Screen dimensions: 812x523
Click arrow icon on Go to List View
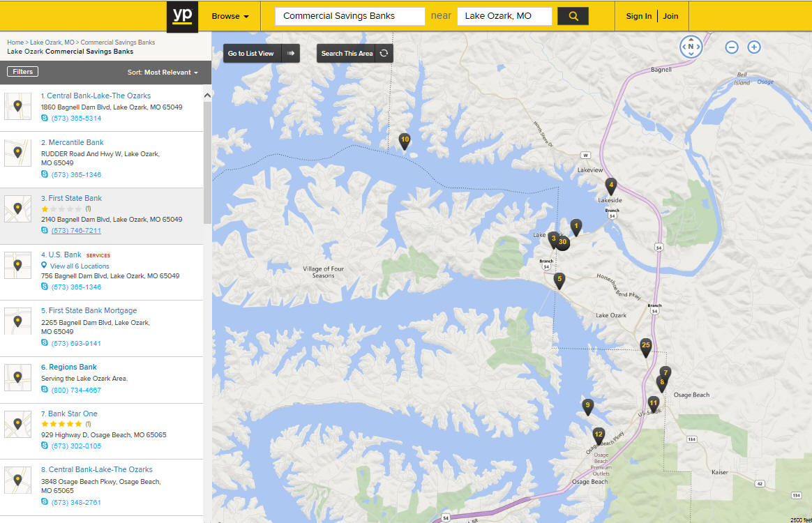click(290, 53)
